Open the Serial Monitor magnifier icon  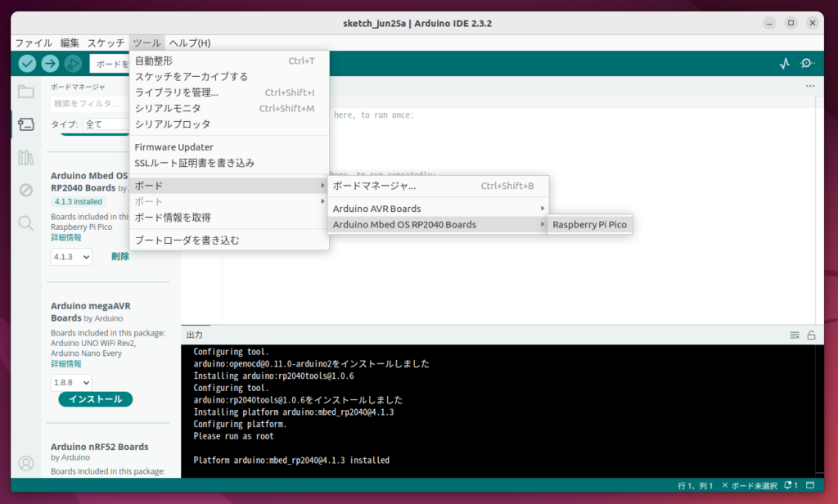click(x=807, y=64)
